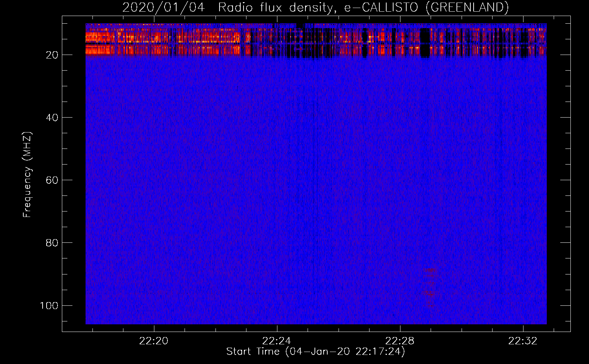Click the 22:24 time tick label

pos(277,341)
